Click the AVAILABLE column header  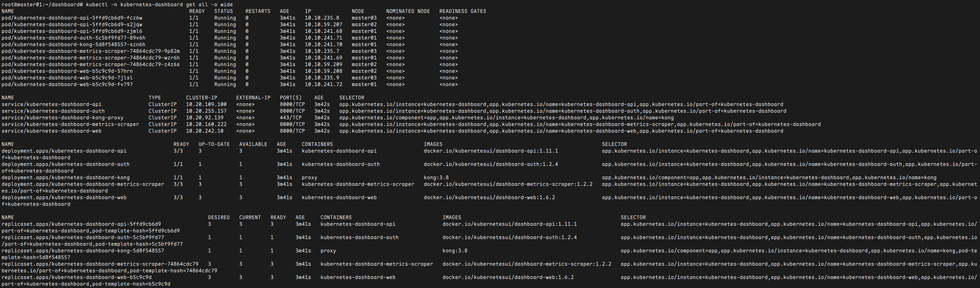pyautogui.click(x=253, y=144)
